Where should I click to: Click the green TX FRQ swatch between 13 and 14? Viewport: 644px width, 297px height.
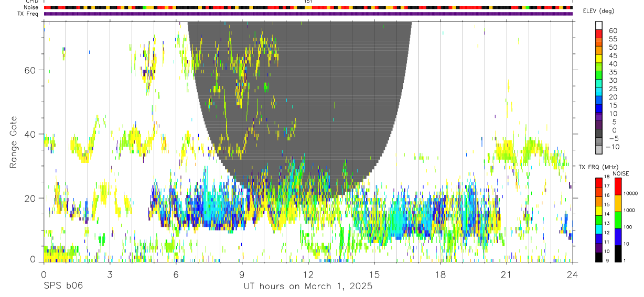tap(599, 219)
